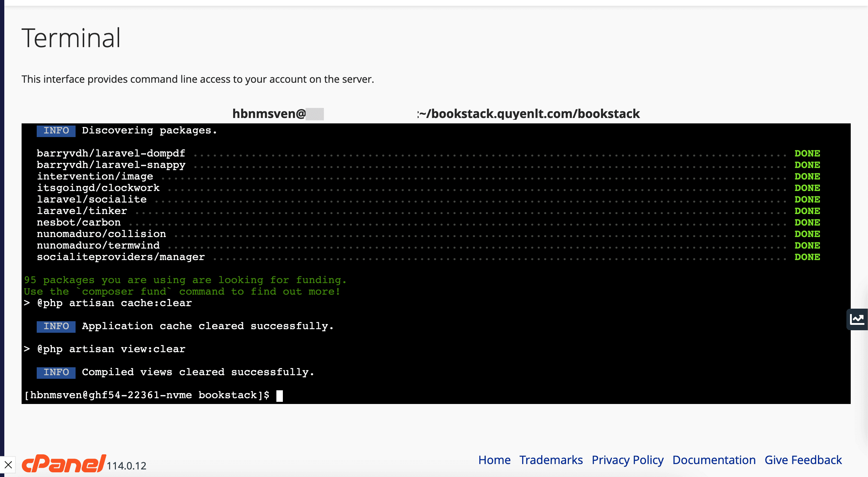Click the intervention/image package line
The height and width of the screenshot is (477, 868).
point(428,176)
